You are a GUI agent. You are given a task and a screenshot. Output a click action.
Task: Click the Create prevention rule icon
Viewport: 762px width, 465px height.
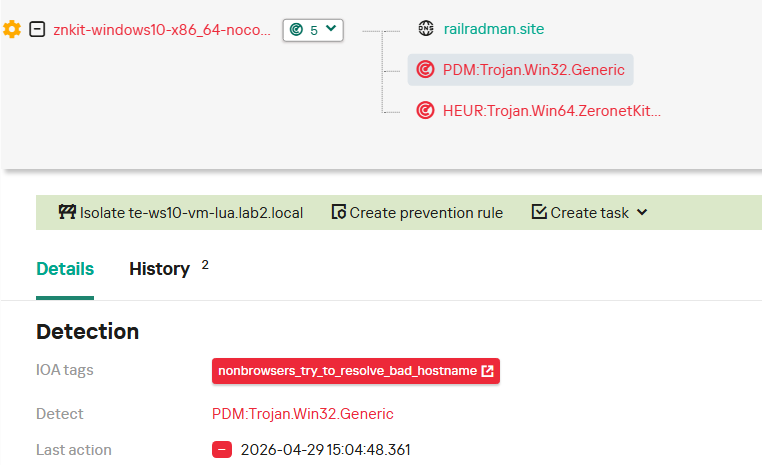click(338, 212)
